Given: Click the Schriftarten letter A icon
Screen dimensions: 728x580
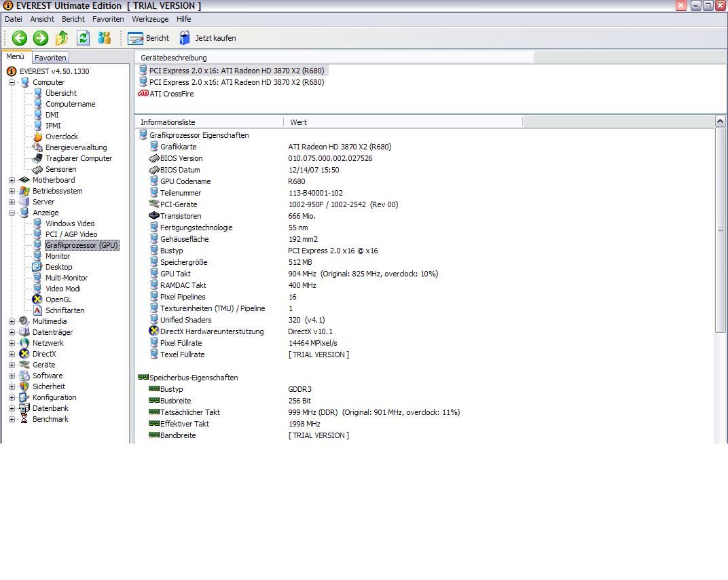Looking at the screenshot, I should (37, 310).
